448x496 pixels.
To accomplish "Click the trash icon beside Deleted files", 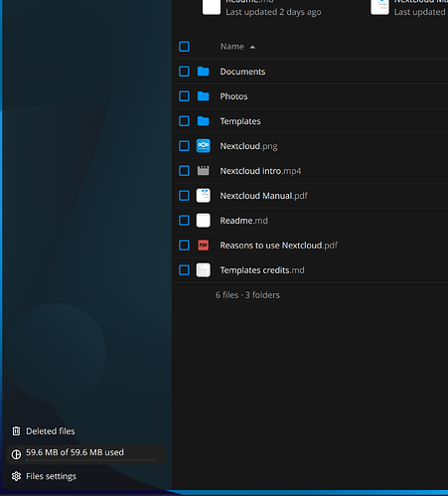I will coord(16,431).
